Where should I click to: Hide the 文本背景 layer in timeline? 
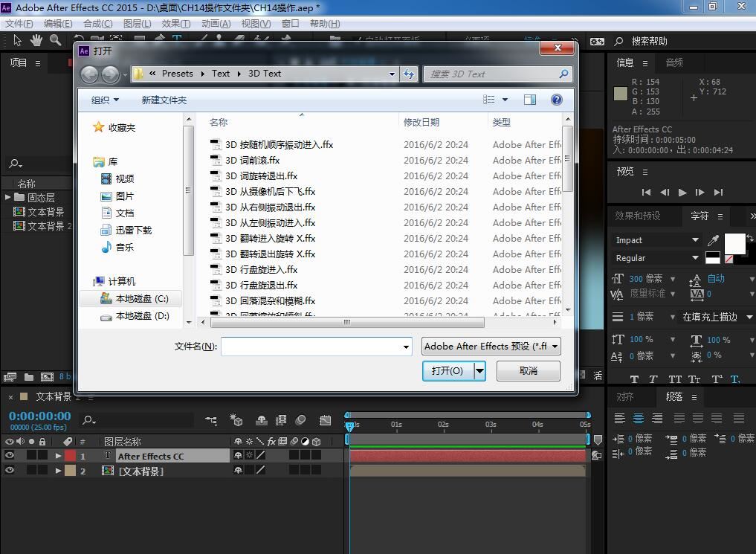(9, 470)
